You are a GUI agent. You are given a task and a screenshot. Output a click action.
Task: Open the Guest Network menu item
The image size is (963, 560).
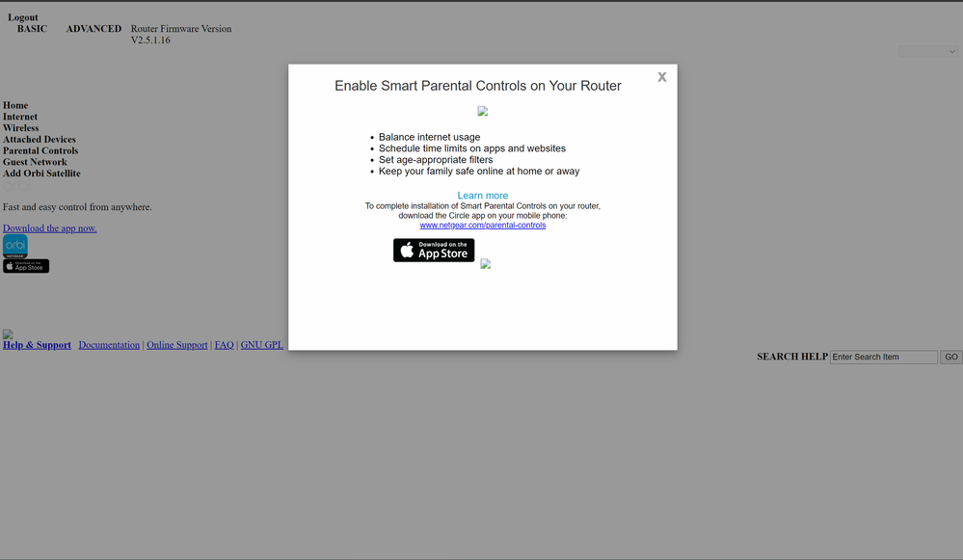click(35, 162)
